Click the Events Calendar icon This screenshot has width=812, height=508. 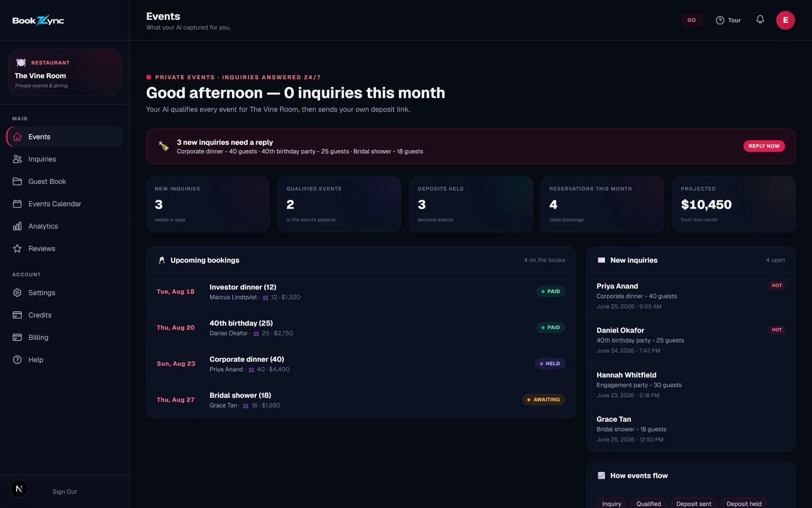tap(17, 204)
